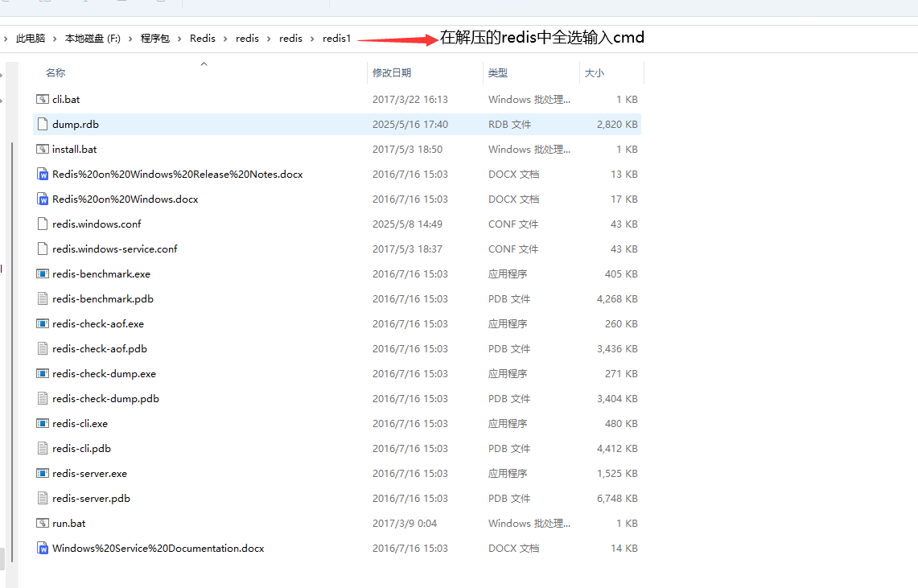Screen dimensions: 918x588
Task: Click the redis-benchmark.pdb file icon
Action: (42, 299)
